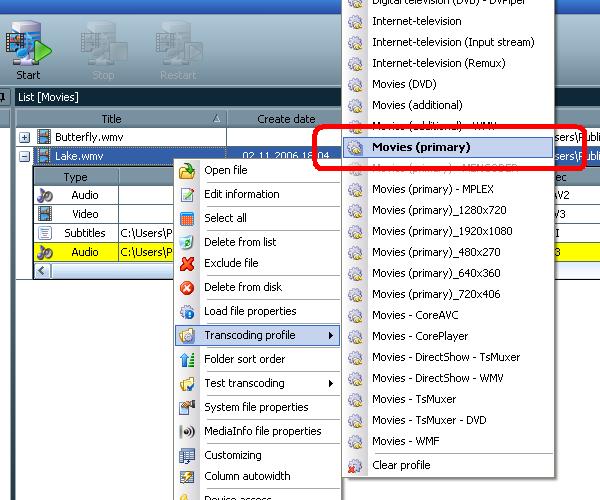Click the red Exclude file X icon

tap(186, 264)
